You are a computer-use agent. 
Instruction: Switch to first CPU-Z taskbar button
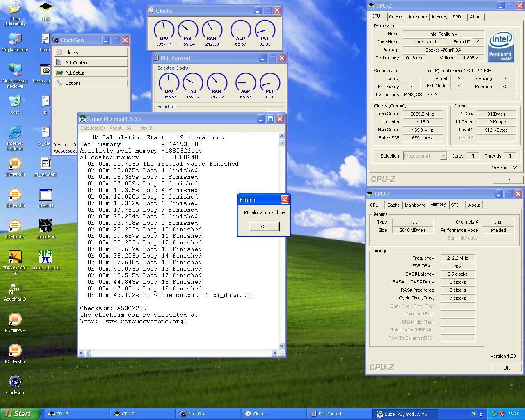pos(76,414)
